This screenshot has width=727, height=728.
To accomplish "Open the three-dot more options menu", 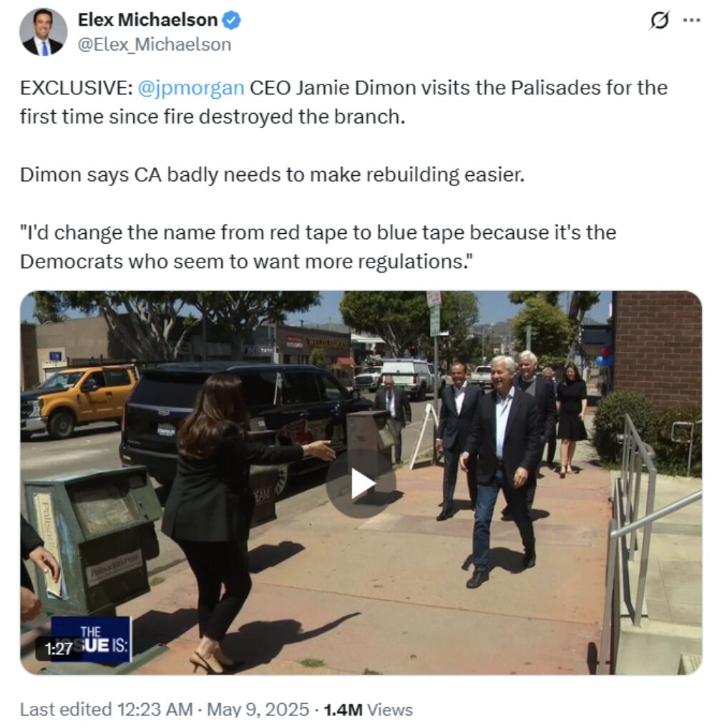I will 692,21.
